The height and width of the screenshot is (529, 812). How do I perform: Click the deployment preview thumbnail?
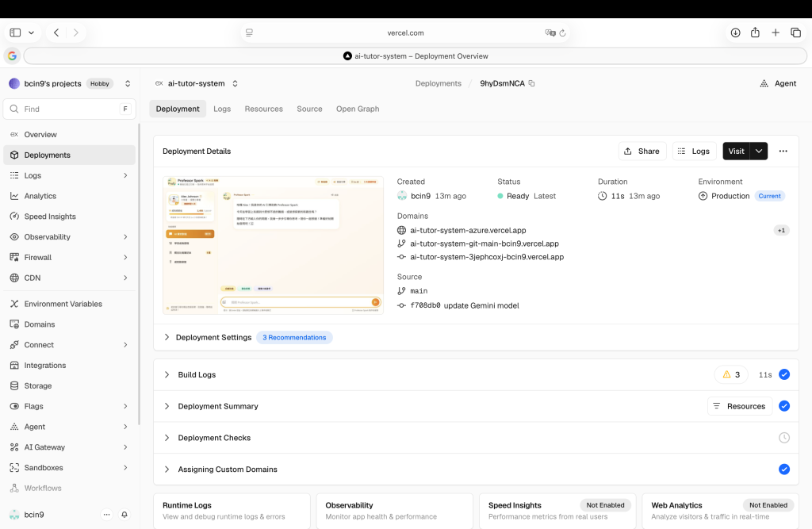point(273,245)
